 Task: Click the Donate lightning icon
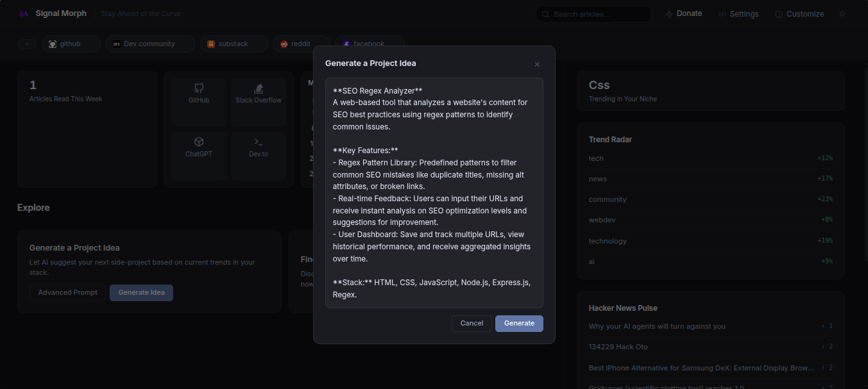669,14
